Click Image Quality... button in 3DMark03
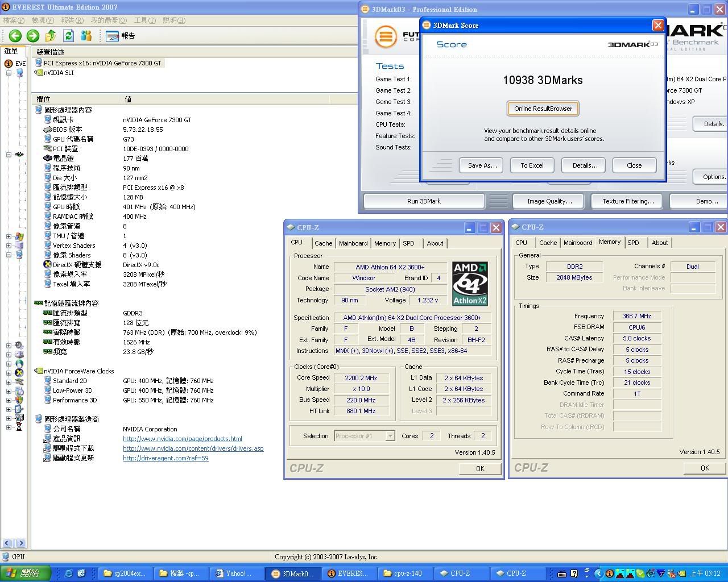728x582 pixels. point(549,201)
